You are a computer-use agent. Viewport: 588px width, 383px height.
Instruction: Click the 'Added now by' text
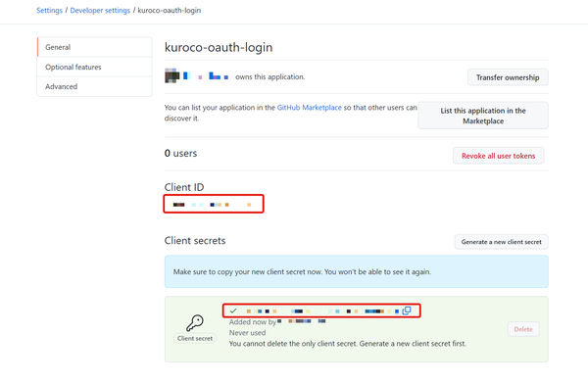pyautogui.click(x=253, y=322)
